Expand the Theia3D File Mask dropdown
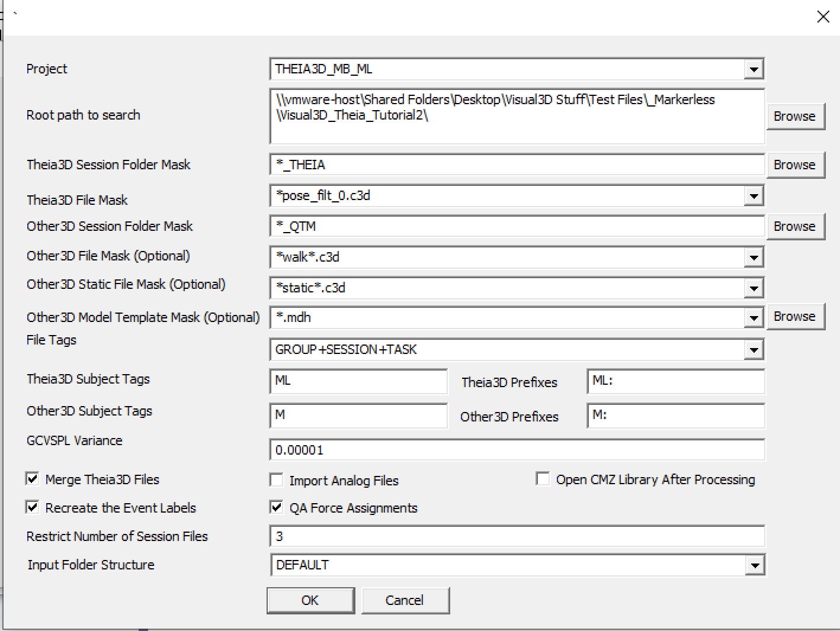Image resolution: width=840 pixels, height=631 pixels. click(754, 196)
